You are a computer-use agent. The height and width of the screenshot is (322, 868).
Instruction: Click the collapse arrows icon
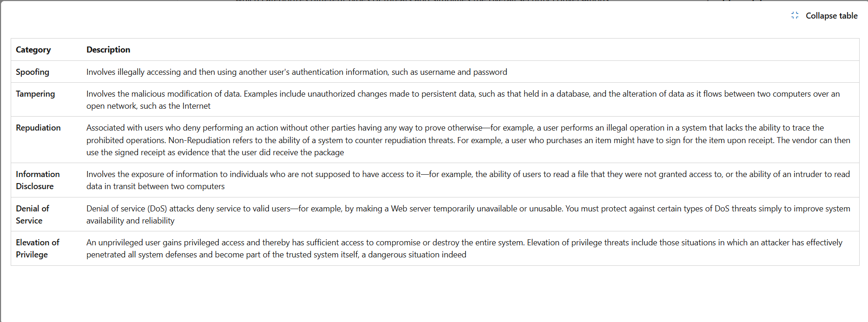795,15
